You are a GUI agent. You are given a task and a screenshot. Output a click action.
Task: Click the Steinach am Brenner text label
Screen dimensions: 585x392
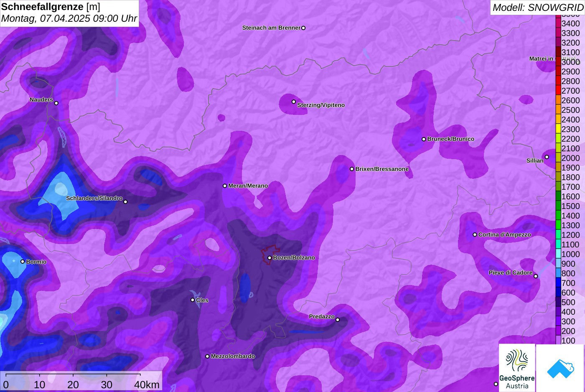pyautogui.click(x=272, y=28)
